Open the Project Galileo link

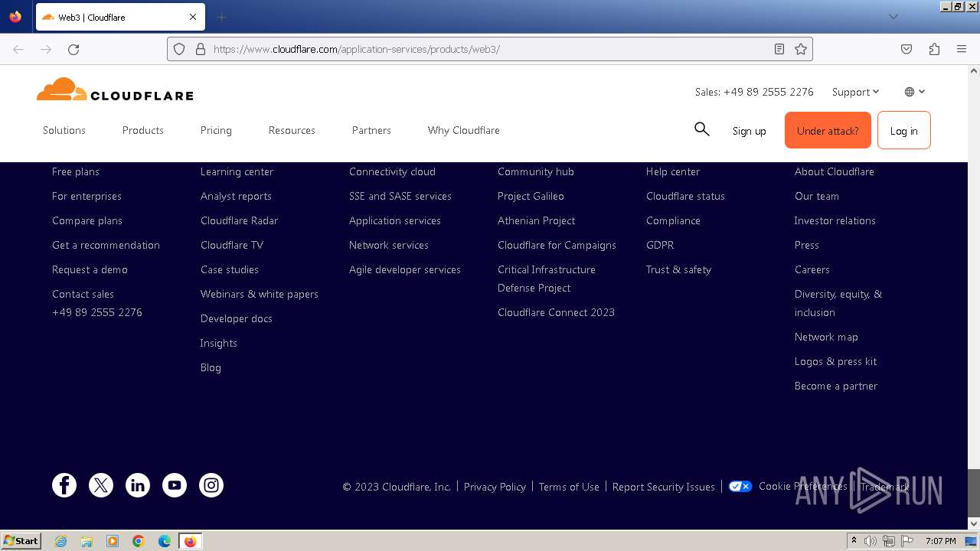tap(531, 196)
